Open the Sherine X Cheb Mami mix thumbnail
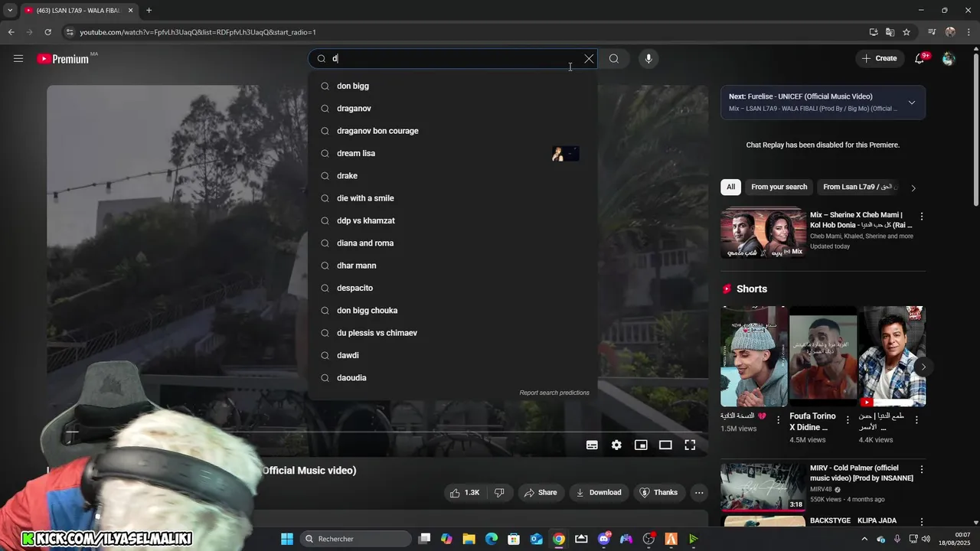 coord(763,233)
